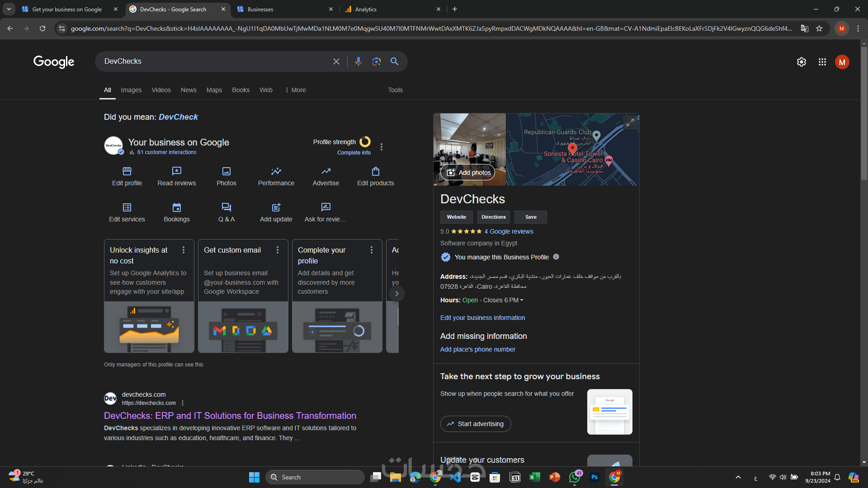The image size is (868, 488).
Task: Open Google apps grid icon
Action: click(822, 62)
